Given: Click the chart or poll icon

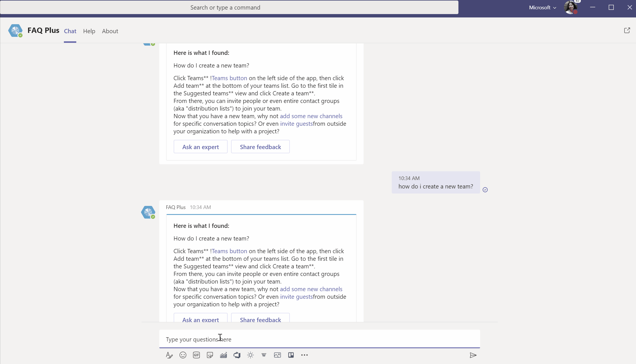Looking at the screenshot, I should pos(223,355).
